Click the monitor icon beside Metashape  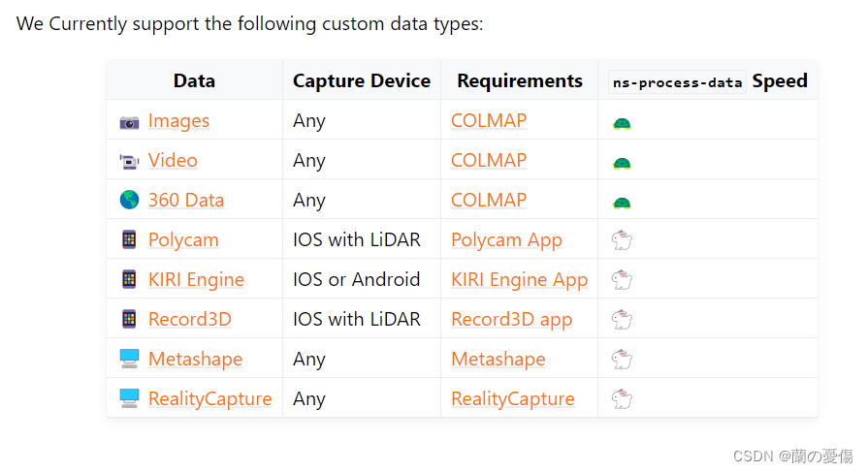(129, 359)
